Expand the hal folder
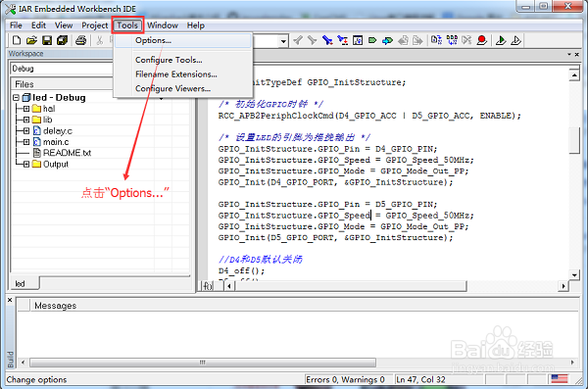Viewport: 588px width, 389px height. [25, 109]
